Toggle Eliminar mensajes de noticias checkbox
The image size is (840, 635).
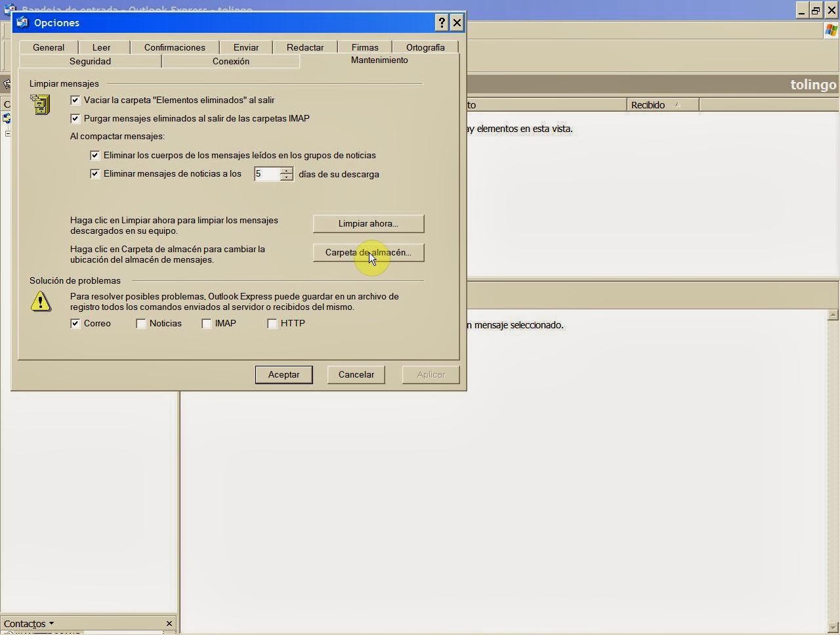[x=95, y=173]
